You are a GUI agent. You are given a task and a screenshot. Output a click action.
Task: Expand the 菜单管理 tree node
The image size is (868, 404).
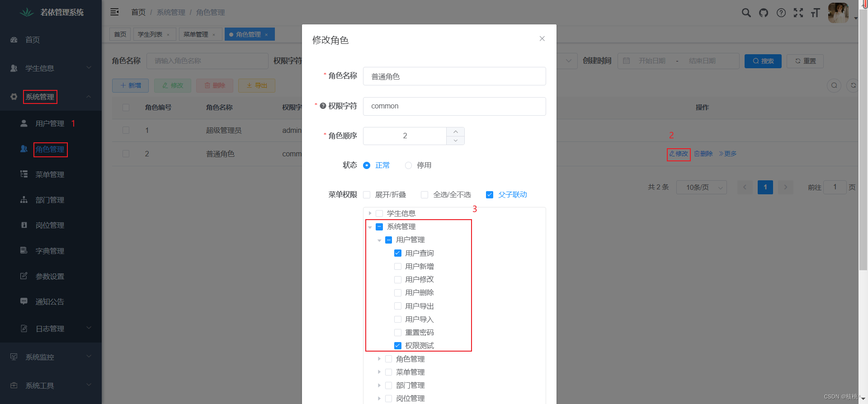pos(379,372)
